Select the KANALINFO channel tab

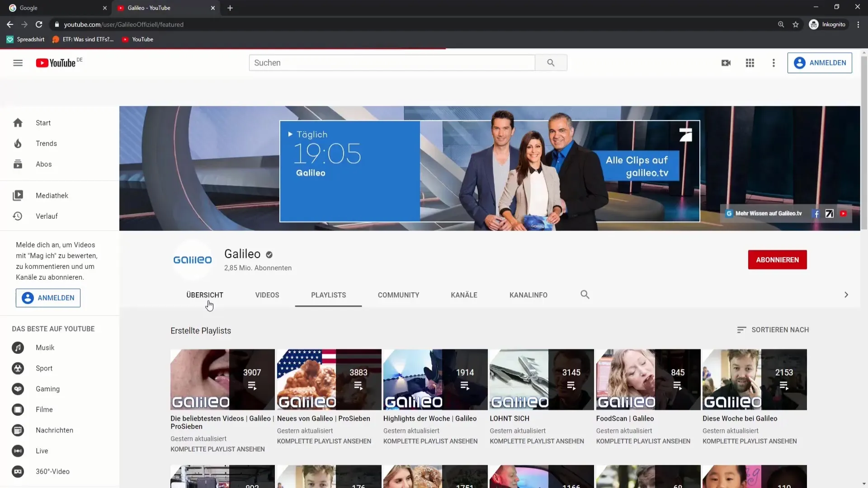click(528, 295)
